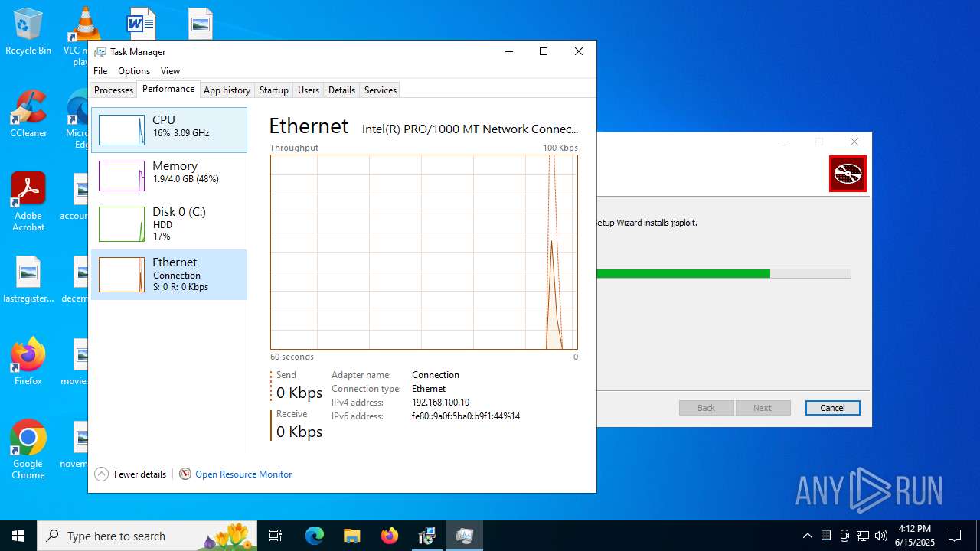This screenshot has height=551, width=980.
Task: Switch to the Users tab
Action: point(309,90)
